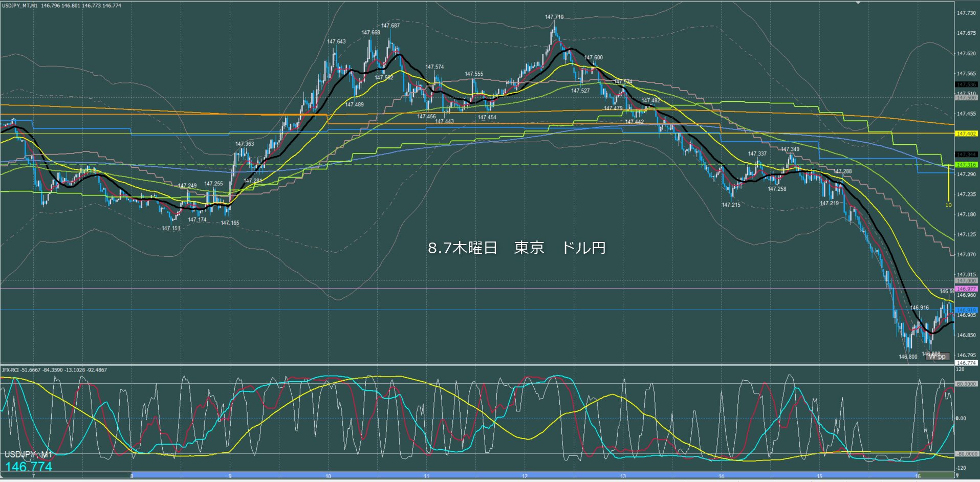Click the 147.668 swing high label
This screenshot has height=482, width=980.
[x=371, y=33]
